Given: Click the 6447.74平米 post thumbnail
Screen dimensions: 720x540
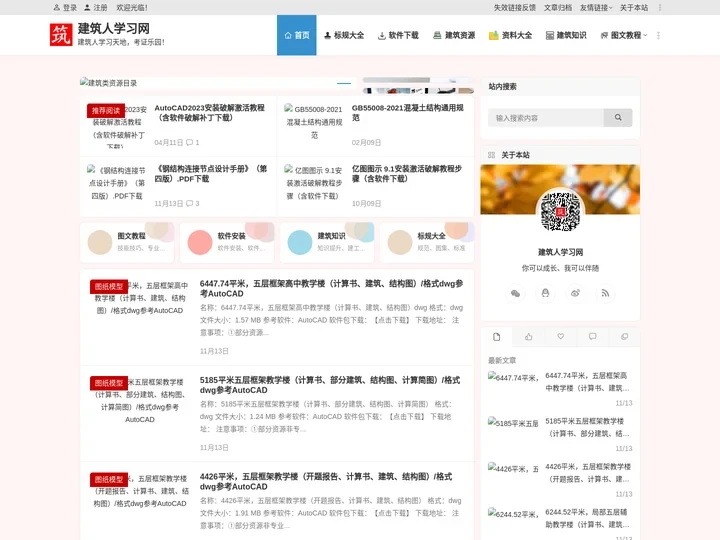Looking at the screenshot, I should coord(140,298).
